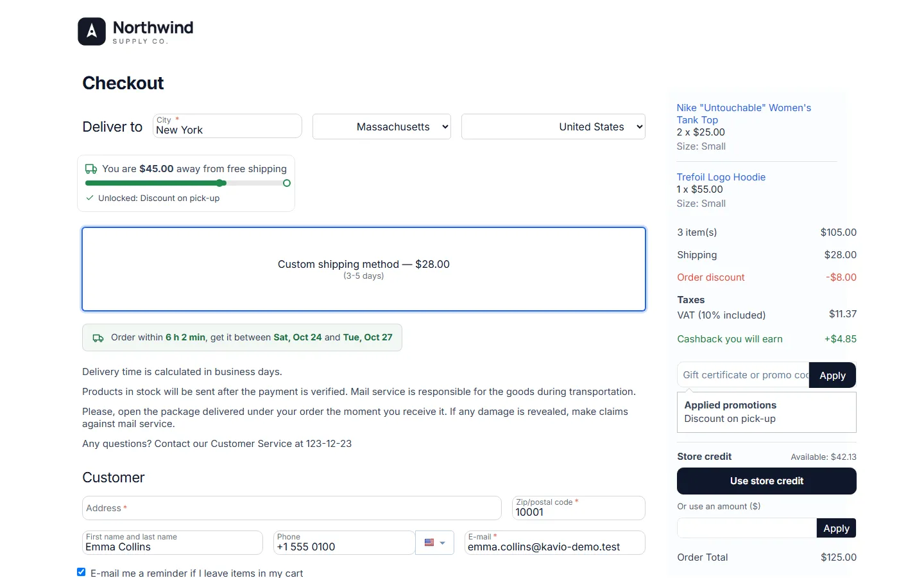Click the delivery truck icon in order-within banner

coord(98,338)
